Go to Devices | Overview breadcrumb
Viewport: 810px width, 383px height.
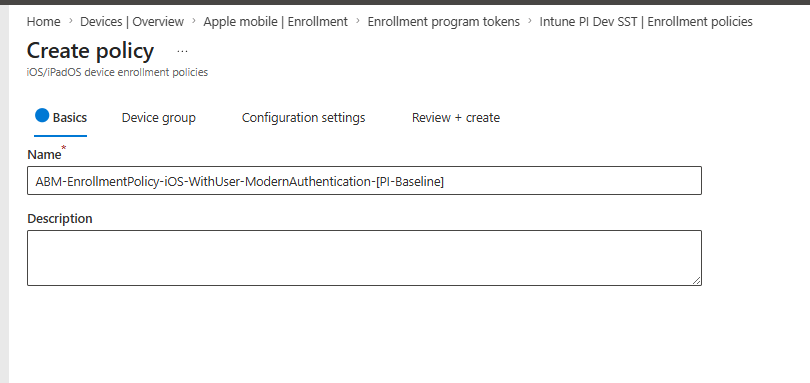pos(132,22)
